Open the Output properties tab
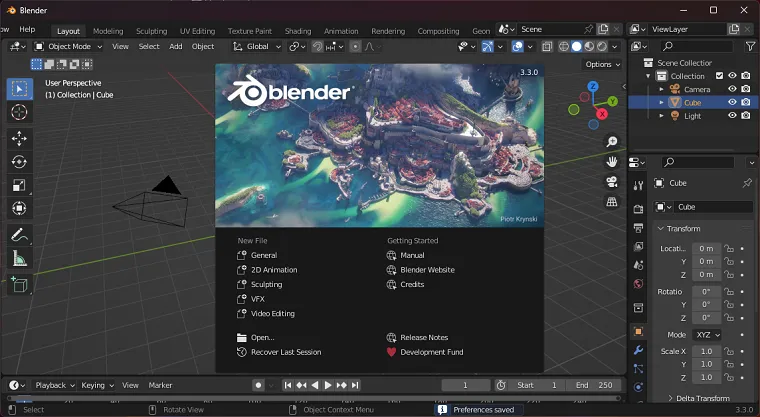The image size is (760, 417). tap(638, 228)
